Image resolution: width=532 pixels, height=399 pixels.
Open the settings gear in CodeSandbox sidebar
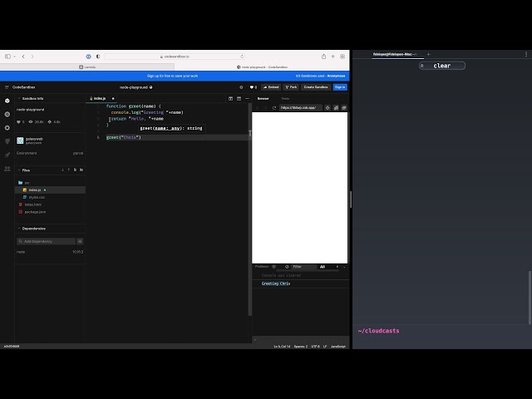[7, 128]
